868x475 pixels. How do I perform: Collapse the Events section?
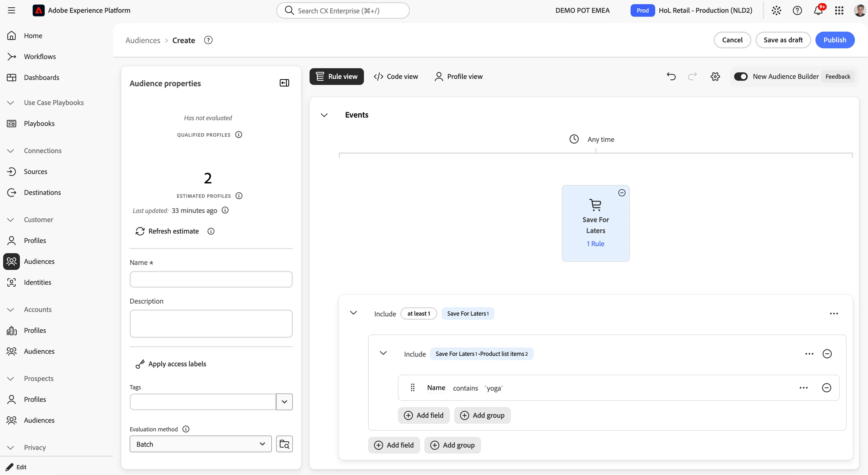324,115
